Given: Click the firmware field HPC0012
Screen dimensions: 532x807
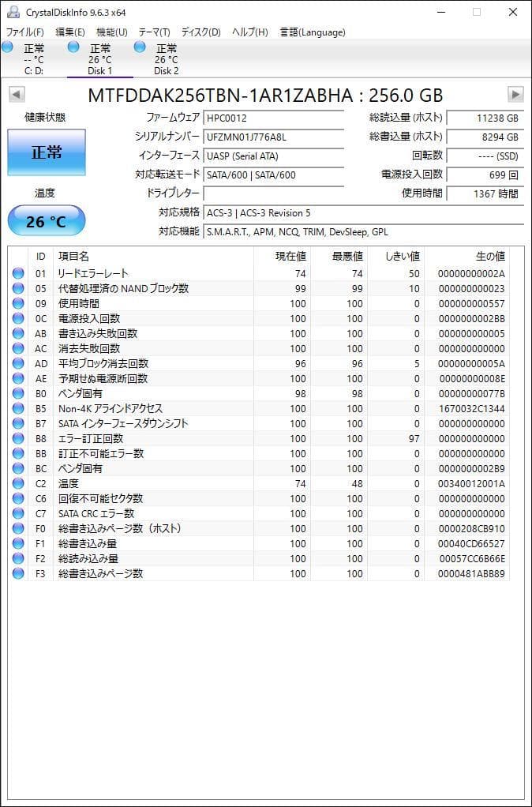Looking at the screenshot, I should pyautogui.click(x=273, y=118).
